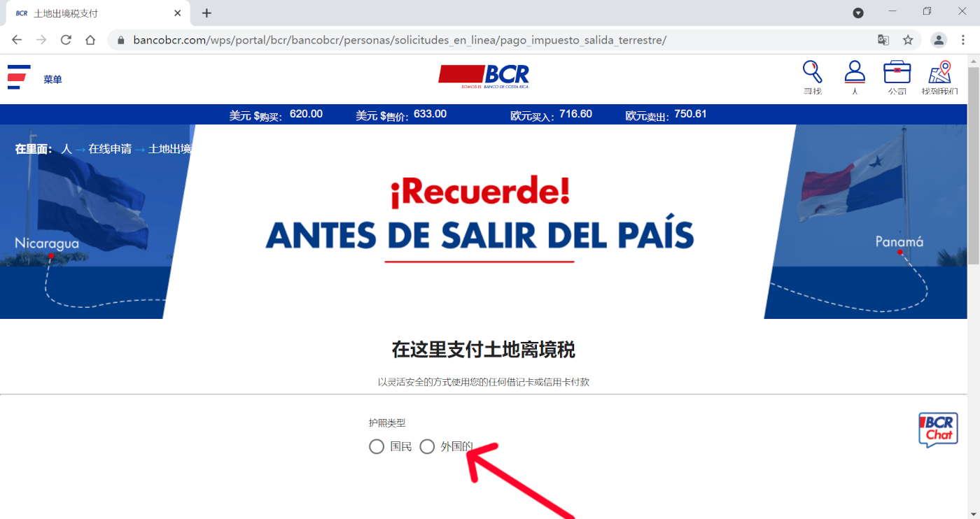Viewport: 980px width, 519px height.
Task: Select the 外国的 passport radio button
Action: point(427,446)
